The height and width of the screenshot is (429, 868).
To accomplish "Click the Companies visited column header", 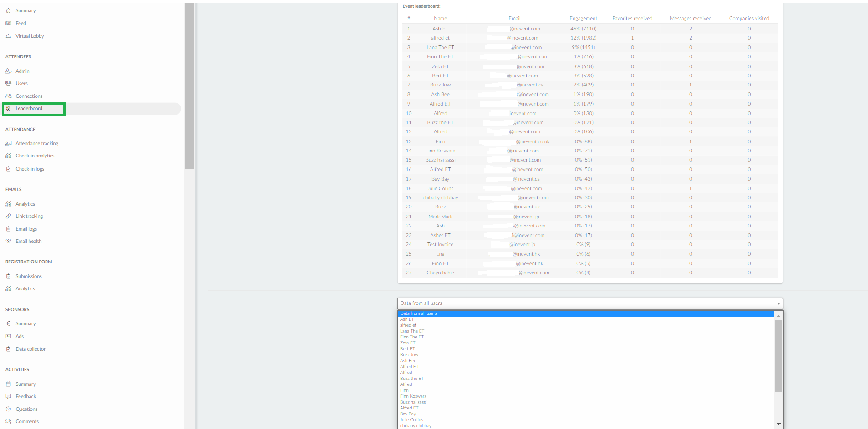I will [749, 19].
